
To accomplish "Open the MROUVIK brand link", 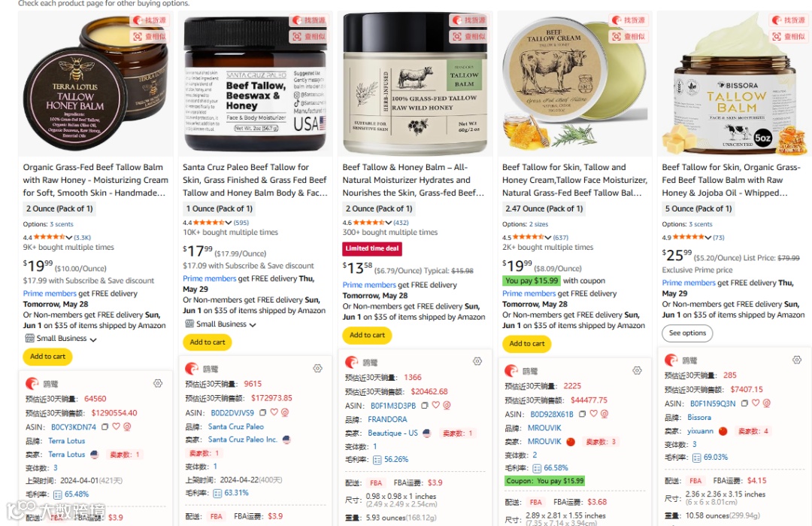I will pos(544,428).
